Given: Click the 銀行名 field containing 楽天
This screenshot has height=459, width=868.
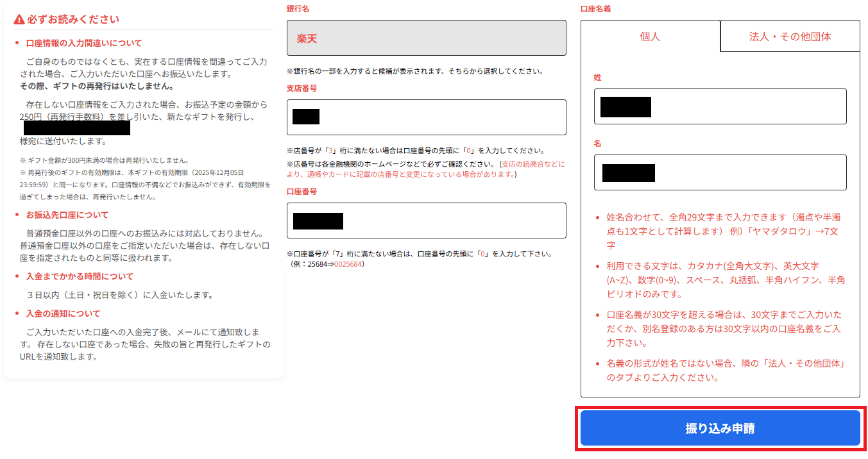Looking at the screenshot, I should (x=426, y=38).
